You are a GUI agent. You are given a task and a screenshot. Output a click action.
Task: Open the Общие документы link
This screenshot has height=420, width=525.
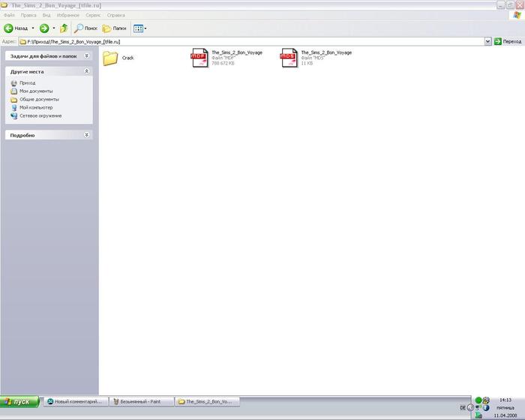39,100
